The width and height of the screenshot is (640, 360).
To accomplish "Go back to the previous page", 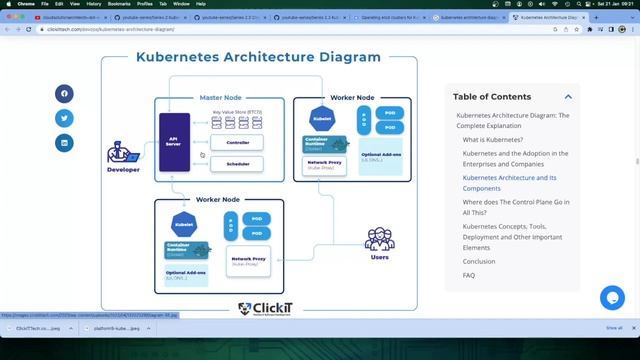I will (x=7, y=29).
